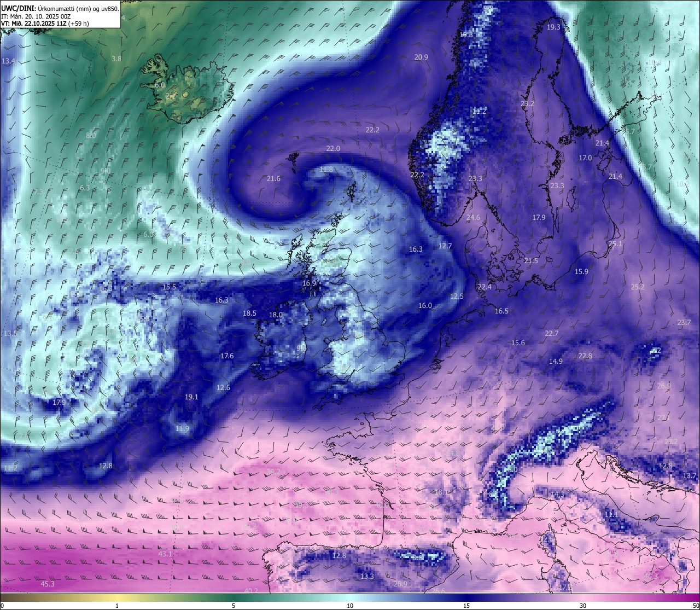Click the 15.9 value near the Baltic

point(581,271)
